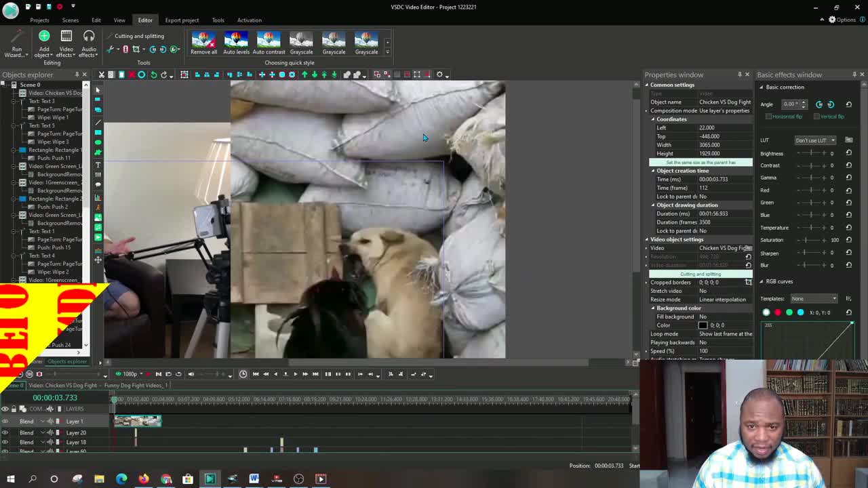The height and width of the screenshot is (488, 868).
Task: Click the redo arrow in editor toolbar
Action: tap(163, 75)
